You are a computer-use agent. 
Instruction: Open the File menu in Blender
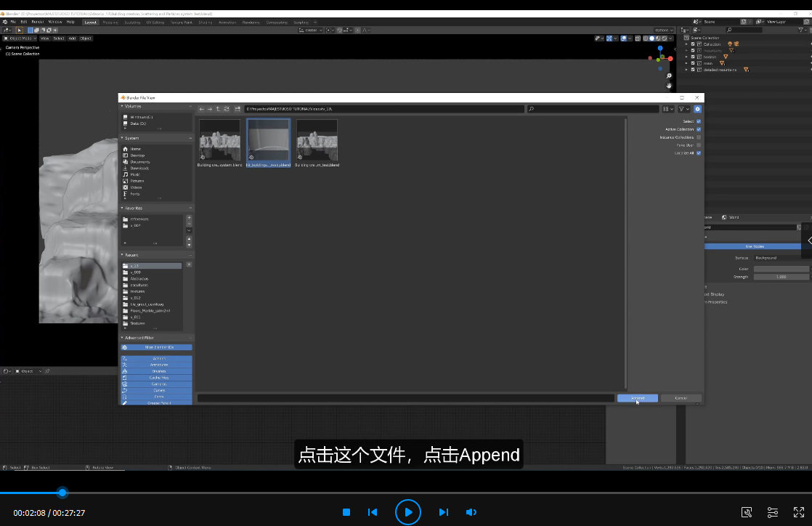click(14, 23)
